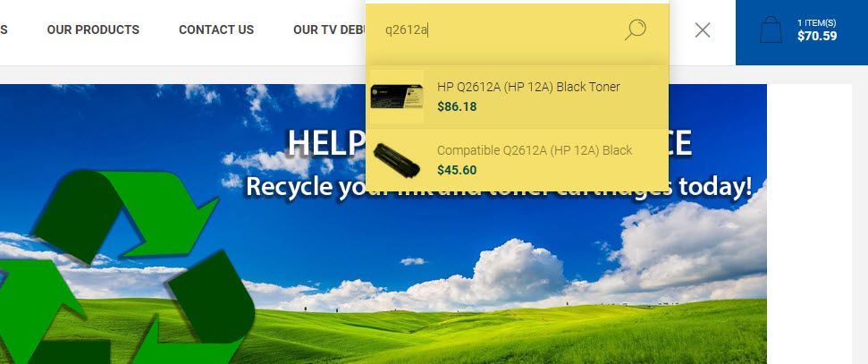Close the search box with X icon

pyautogui.click(x=703, y=30)
